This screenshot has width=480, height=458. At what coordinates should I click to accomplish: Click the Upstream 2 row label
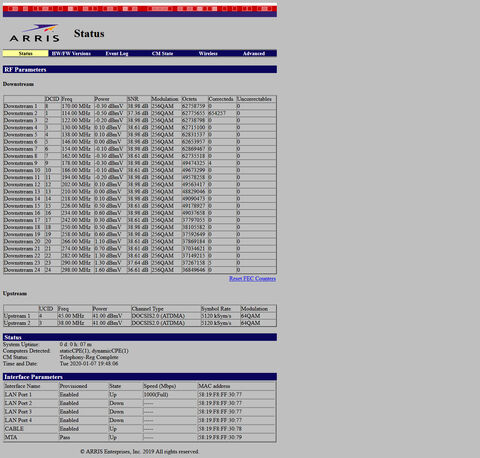pyautogui.click(x=17, y=323)
